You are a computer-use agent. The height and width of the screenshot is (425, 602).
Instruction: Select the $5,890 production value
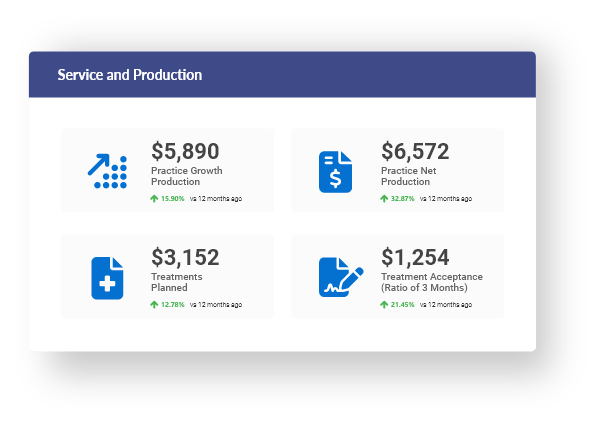point(185,151)
